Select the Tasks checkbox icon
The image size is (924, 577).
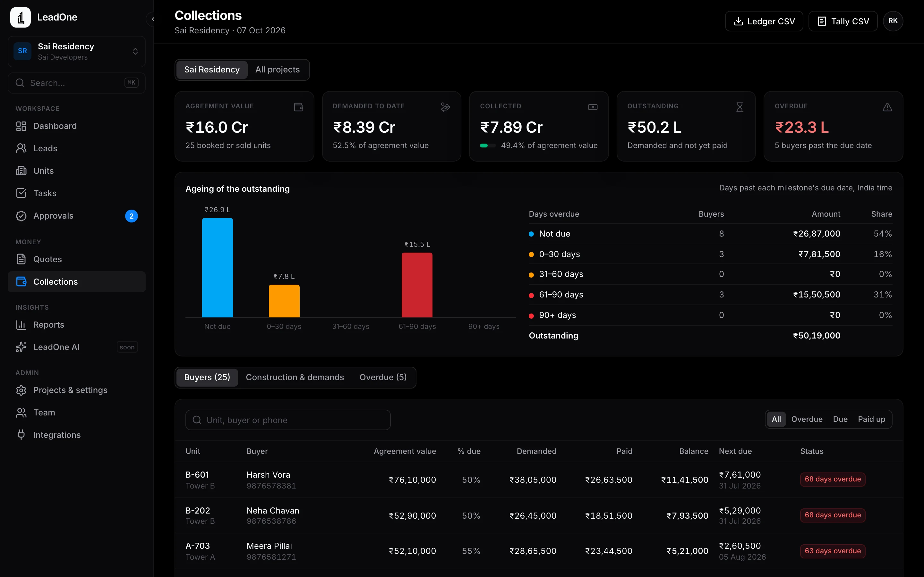point(21,193)
